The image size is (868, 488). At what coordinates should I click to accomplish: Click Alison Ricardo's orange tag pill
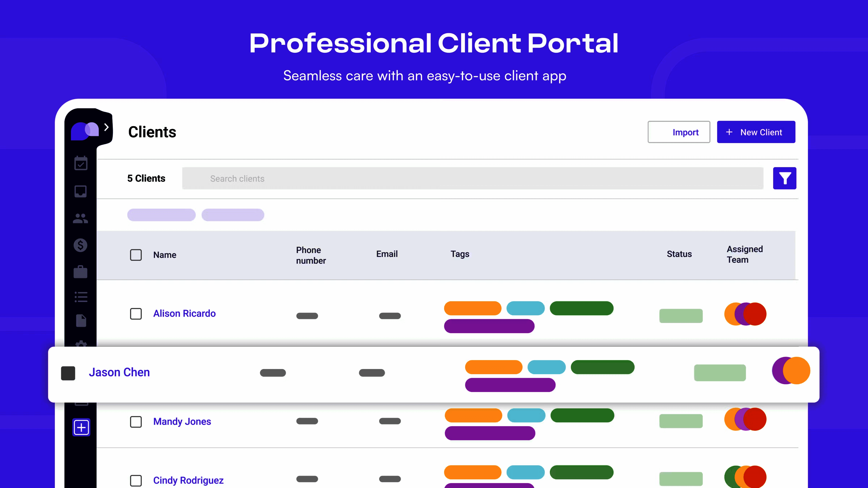point(472,308)
